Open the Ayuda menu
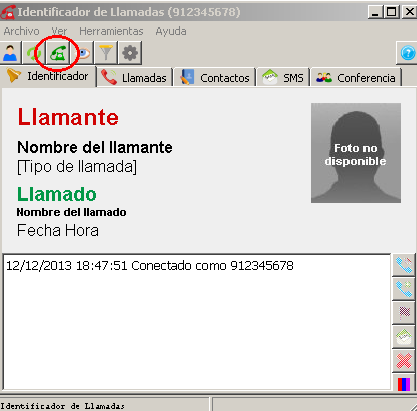This screenshot has height=411, width=417. [171, 31]
